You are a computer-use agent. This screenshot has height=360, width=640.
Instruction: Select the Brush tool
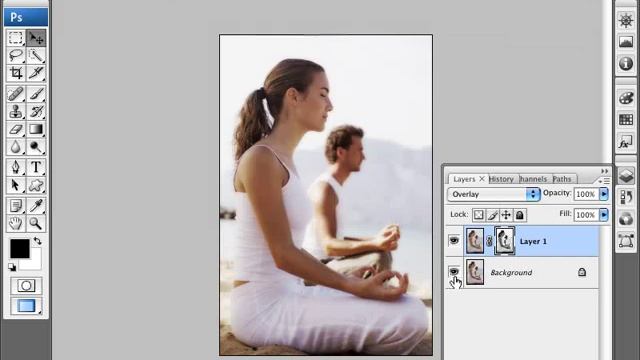[x=36, y=94]
